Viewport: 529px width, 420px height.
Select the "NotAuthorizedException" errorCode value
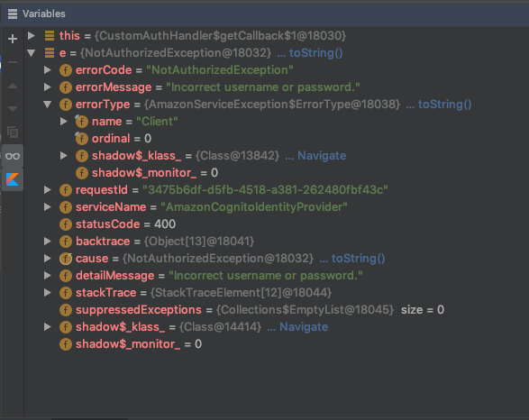pyautogui.click(x=220, y=70)
